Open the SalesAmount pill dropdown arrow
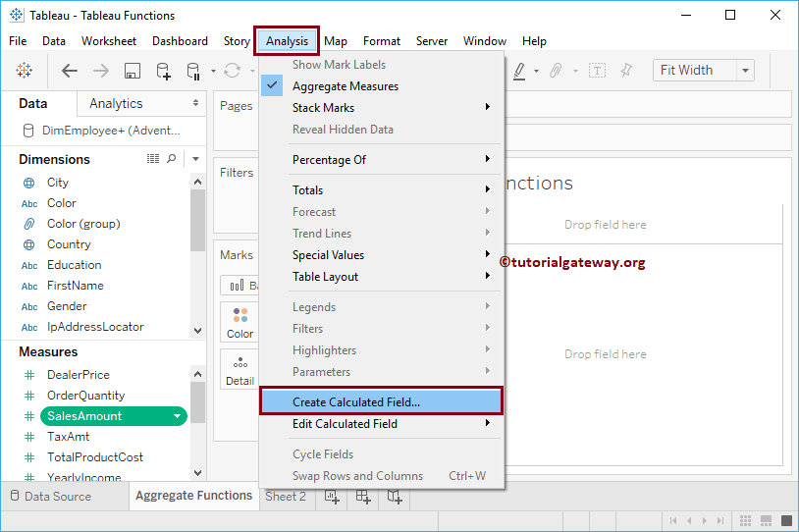This screenshot has height=532, width=799. (177, 416)
